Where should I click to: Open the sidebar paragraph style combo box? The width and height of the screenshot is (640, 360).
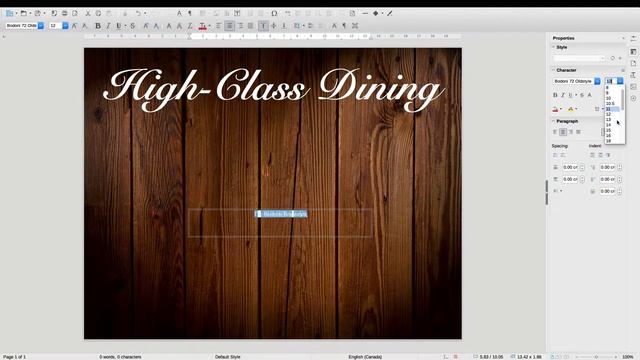(578, 58)
